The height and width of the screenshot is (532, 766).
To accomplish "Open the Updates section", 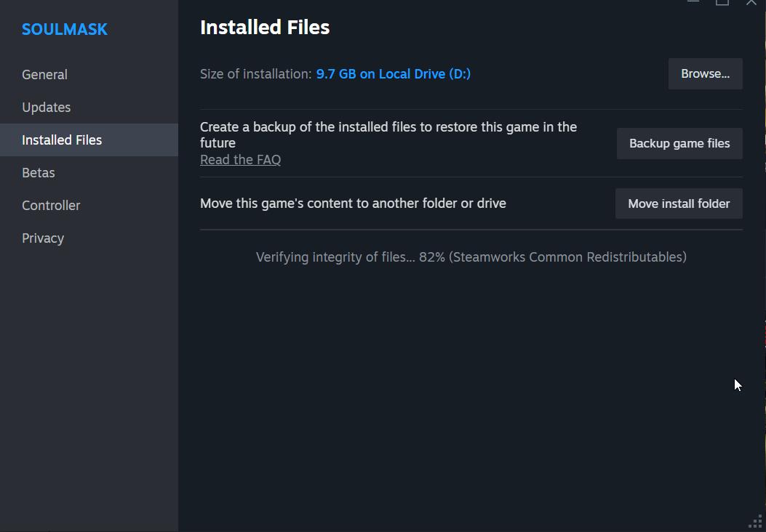I will coord(46,107).
